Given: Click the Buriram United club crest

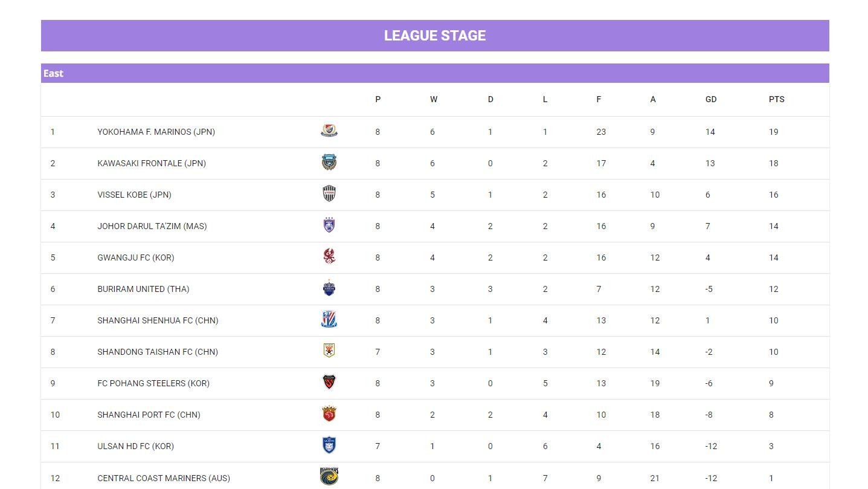Looking at the screenshot, I should (329, 288).
